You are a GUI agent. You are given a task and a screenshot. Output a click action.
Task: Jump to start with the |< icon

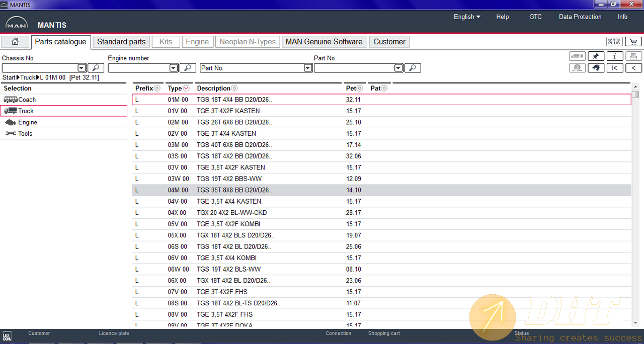click(x=615, y=68)
